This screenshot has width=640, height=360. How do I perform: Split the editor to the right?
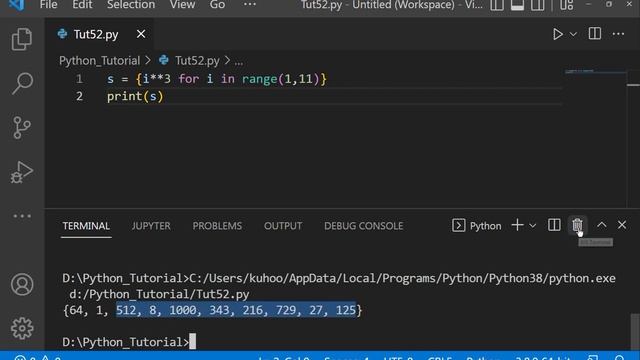pyautogui.click(x=595, y=34)
